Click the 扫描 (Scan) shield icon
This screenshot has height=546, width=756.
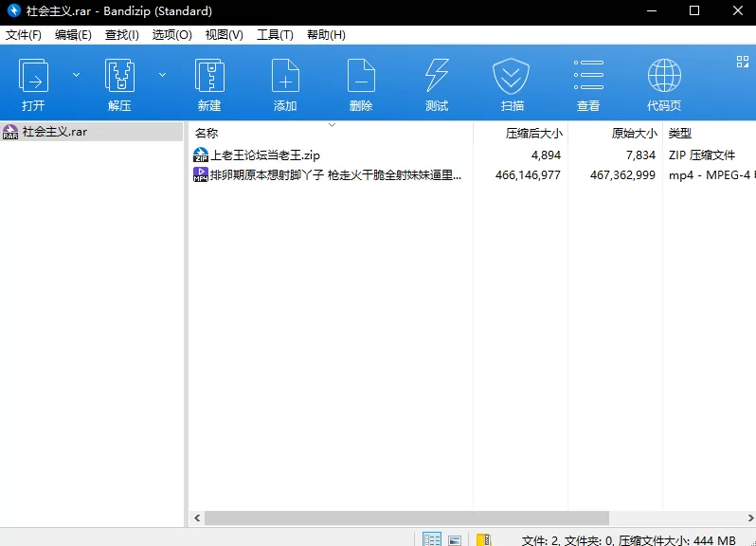[512, 83]
